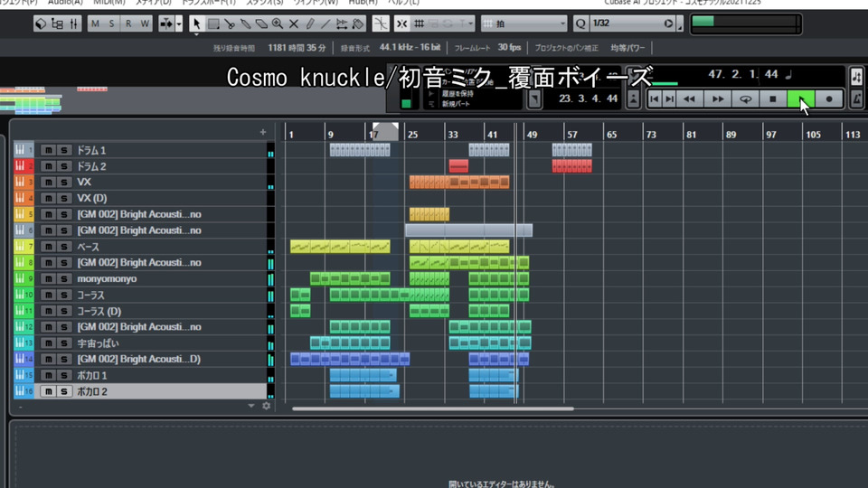Image resolution: width=868 pixels, height=488 pixels.
Task: Open track list dropdown arrow beside gear
Action: click(251, 406)
